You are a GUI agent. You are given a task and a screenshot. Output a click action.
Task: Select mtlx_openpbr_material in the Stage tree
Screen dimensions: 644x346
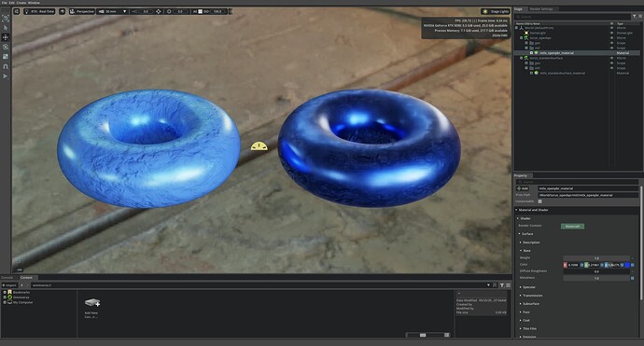(x=556, y=53)
